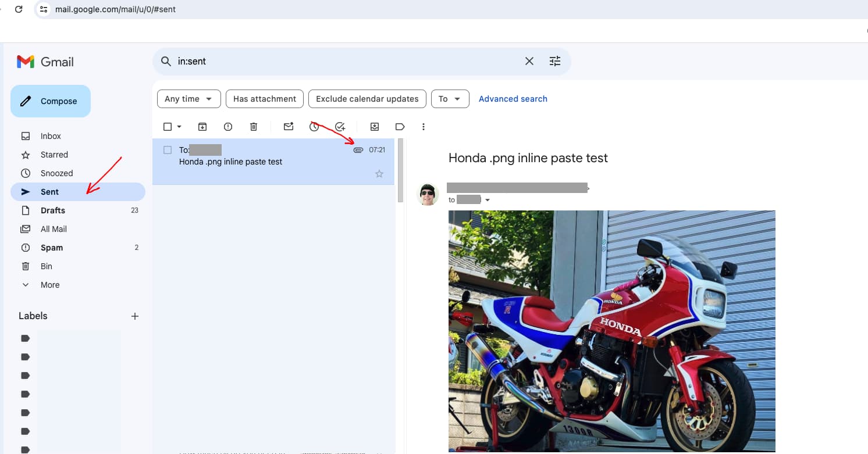Click the Labels tag icon in toolbar
Image resolution: width=868 pixels, height=454 pixels.
tap(400, 127)
